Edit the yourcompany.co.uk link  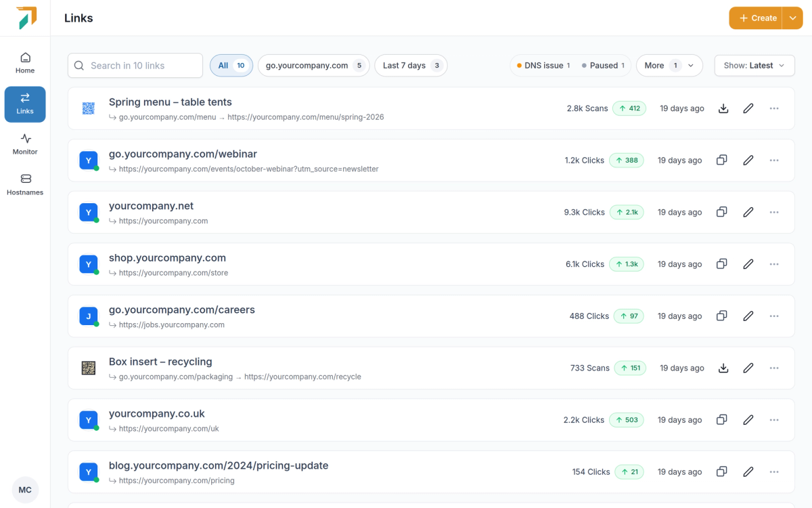748,420
